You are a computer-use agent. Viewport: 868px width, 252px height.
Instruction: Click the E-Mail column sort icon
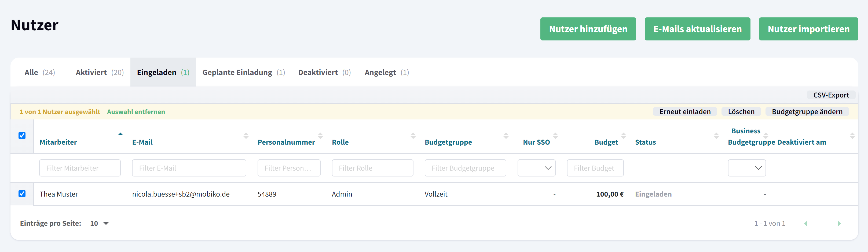[246, 136]
